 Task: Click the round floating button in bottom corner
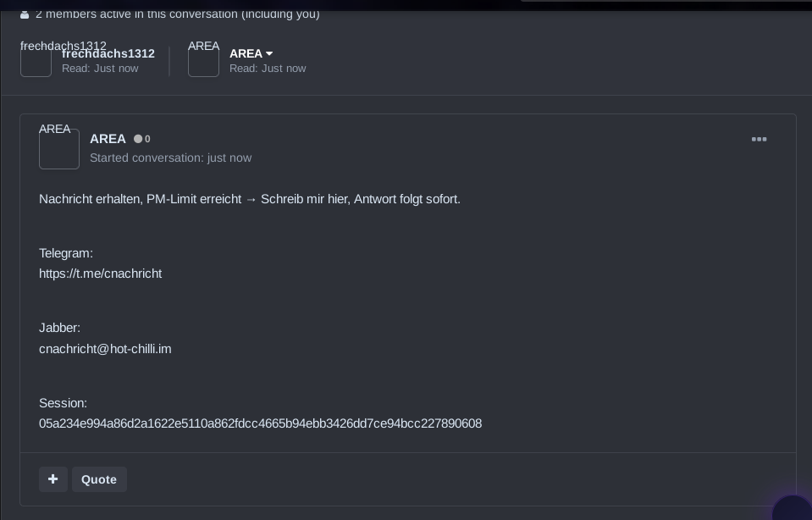[x=793, y=510]
